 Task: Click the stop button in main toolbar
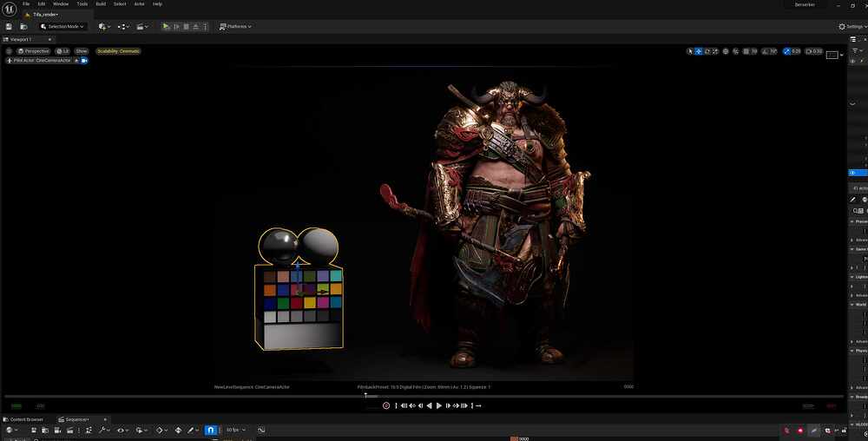[x=186, y=27]
